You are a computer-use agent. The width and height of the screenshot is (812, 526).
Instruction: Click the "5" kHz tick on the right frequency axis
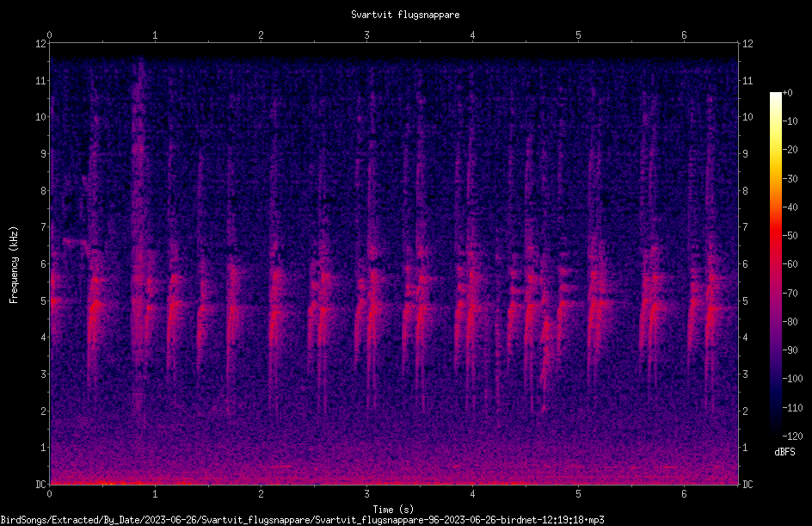click(745, 300)
